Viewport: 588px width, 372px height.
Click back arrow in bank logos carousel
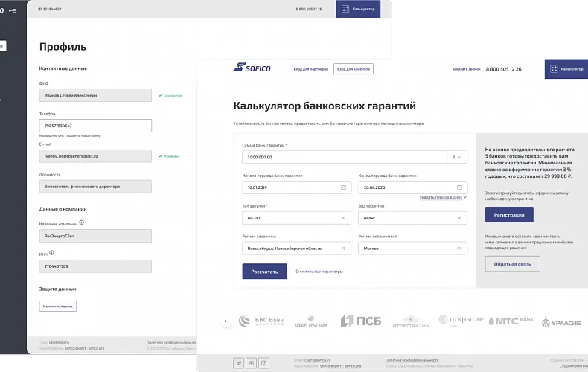[227, 321]
